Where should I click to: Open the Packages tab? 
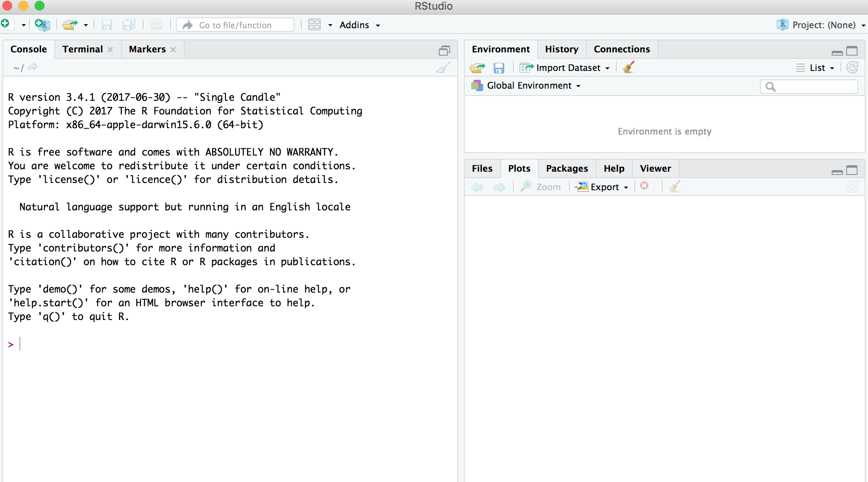tap(567, 168)
